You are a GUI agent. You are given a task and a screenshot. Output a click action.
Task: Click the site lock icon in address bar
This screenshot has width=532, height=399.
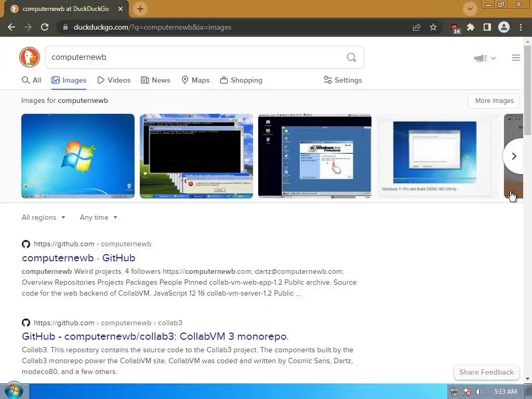click(65, 27)
